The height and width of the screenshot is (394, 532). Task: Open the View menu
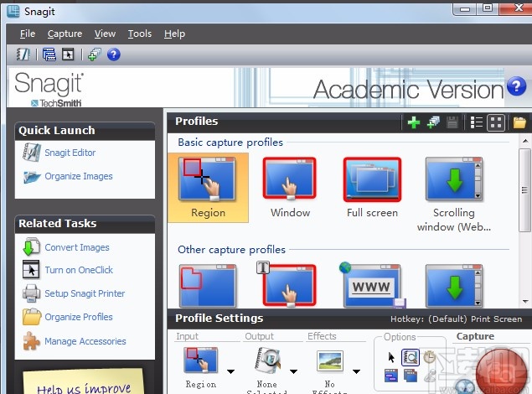(106, 34)
